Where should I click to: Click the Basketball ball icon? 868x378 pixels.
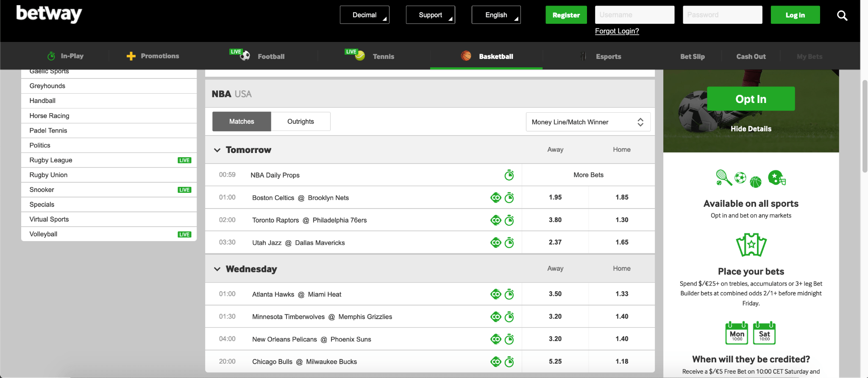[466, 56]
